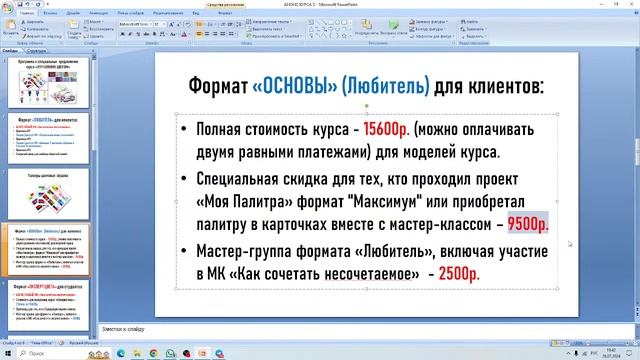Open Select (Выделить) options

[x=473, y=36]
